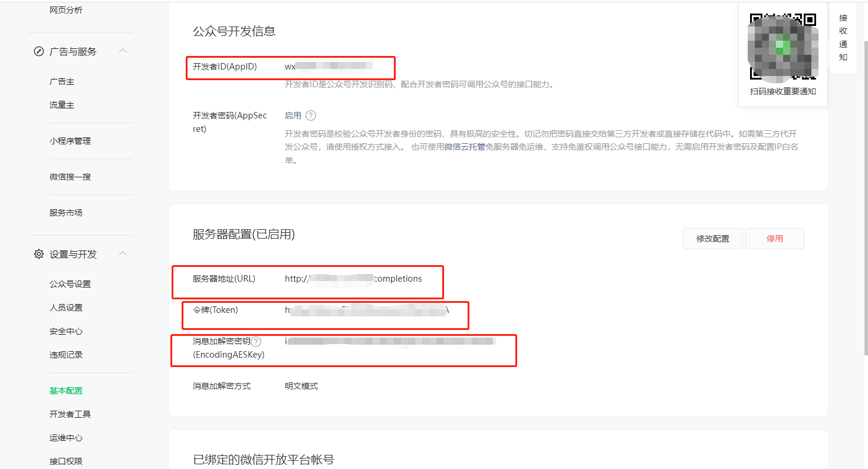Click the QR code for notifications

(782, 46)
